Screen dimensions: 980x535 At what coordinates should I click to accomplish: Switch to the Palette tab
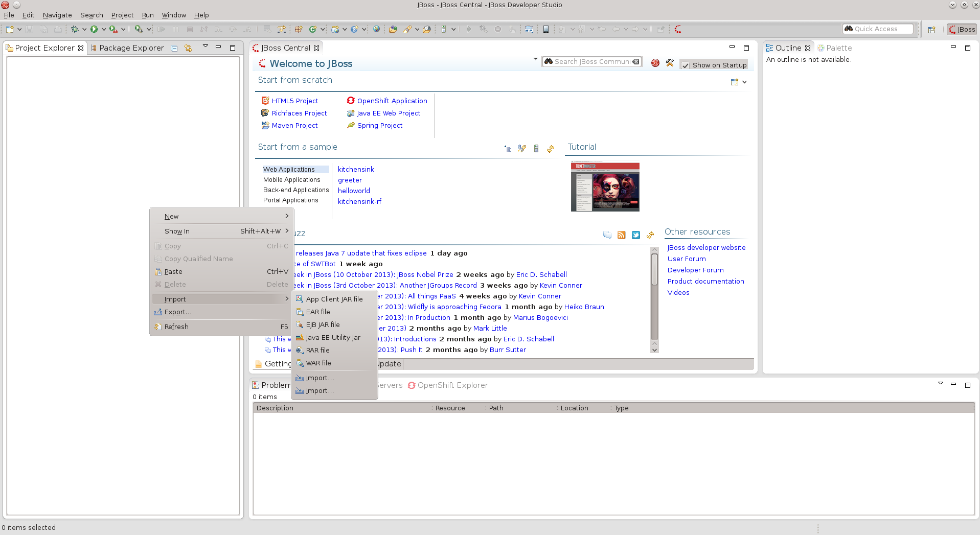pyautogui.click(x=835, y=48)
